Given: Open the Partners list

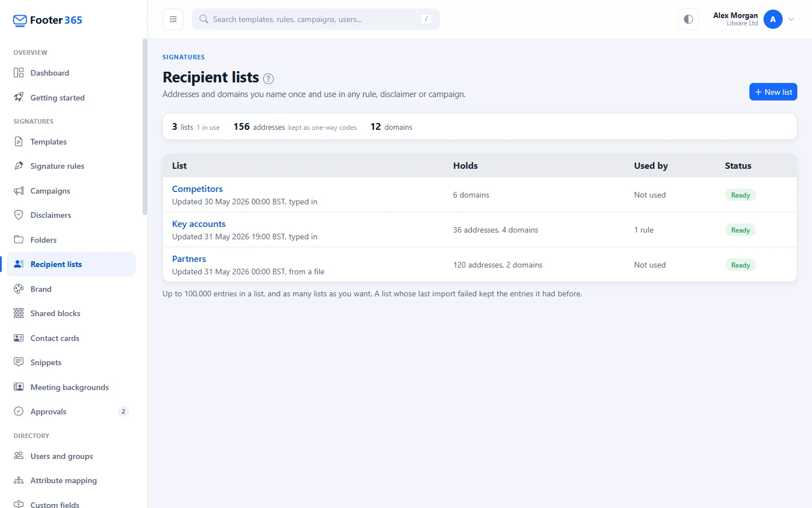Looking at the screenshot, I should pyautogui.click(x=189, y=259).
